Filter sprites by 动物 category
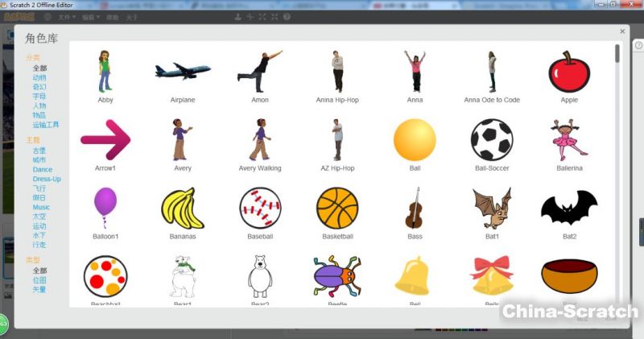The image size is (644, 339). coord(39,78)
